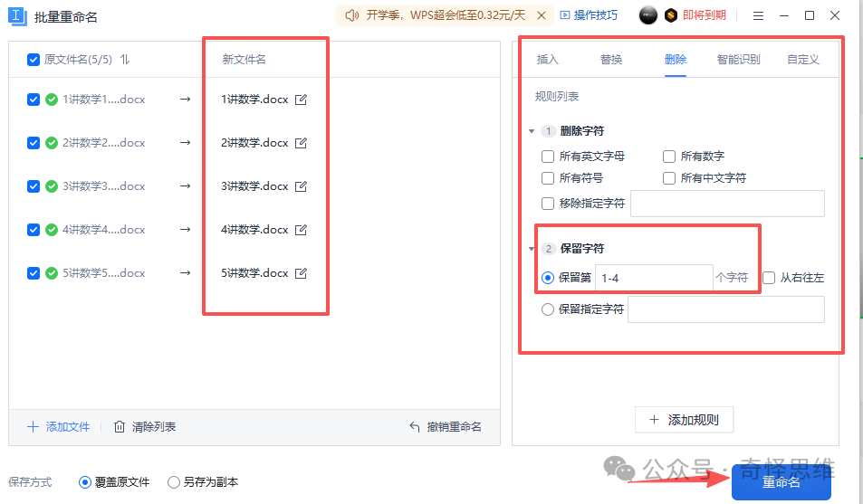This screenshot has width=863, height=504.
Task: Close the WPS 超会 promo banner
Action: click(x=542, y=15)
